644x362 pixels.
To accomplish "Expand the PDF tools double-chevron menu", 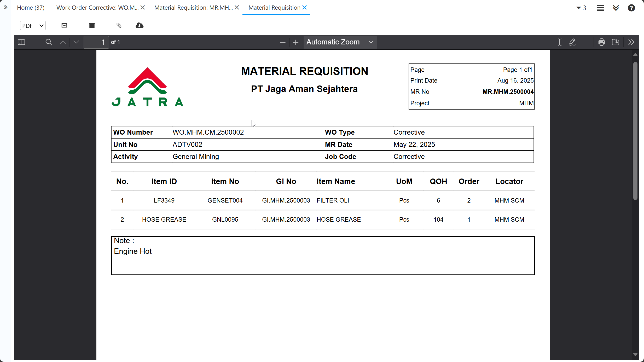I will tap(631, 42).
